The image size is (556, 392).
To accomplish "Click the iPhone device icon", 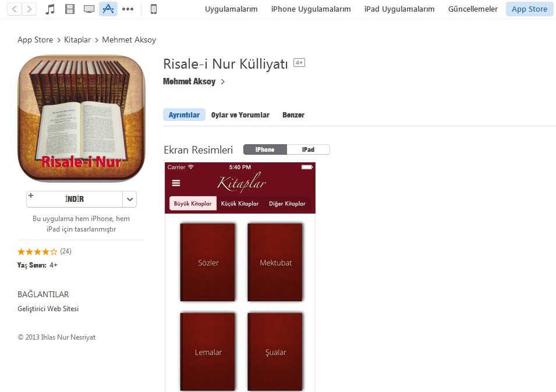I will pos(154,9).
